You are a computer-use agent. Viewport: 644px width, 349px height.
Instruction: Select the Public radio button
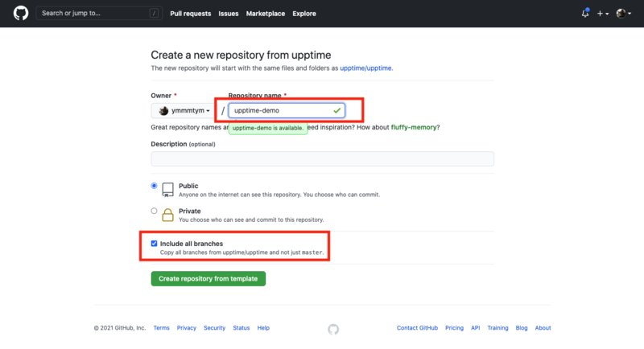[x=154, y=186]
